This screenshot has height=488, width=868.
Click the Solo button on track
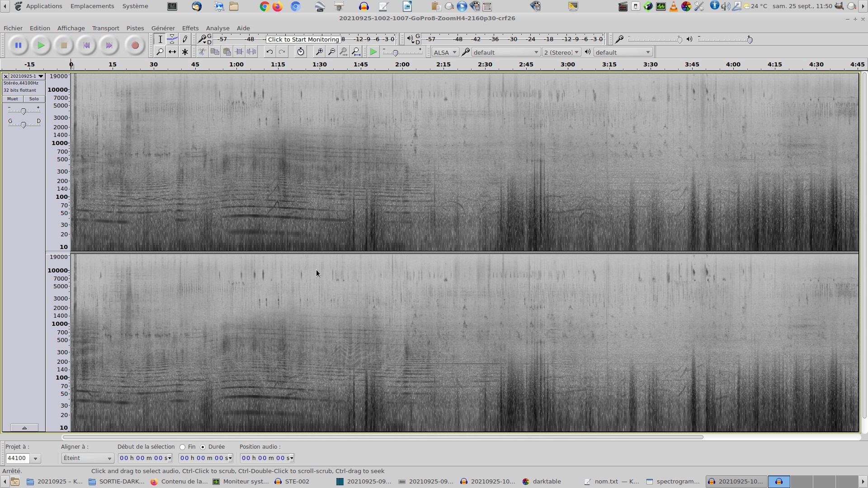(x=34, y=99)
